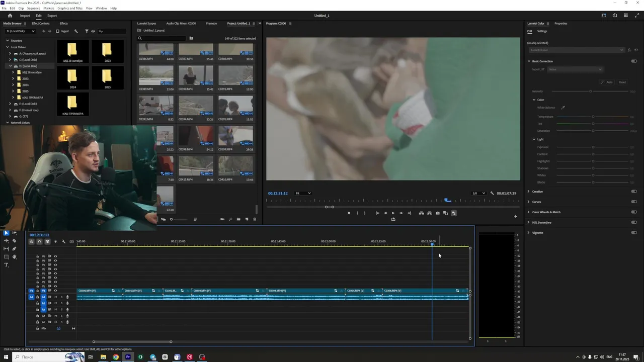Switch to the Lumetri Scopes tab
Viewport: 644px width, 362px height.
pyautogui.click(x=146, y=23)
